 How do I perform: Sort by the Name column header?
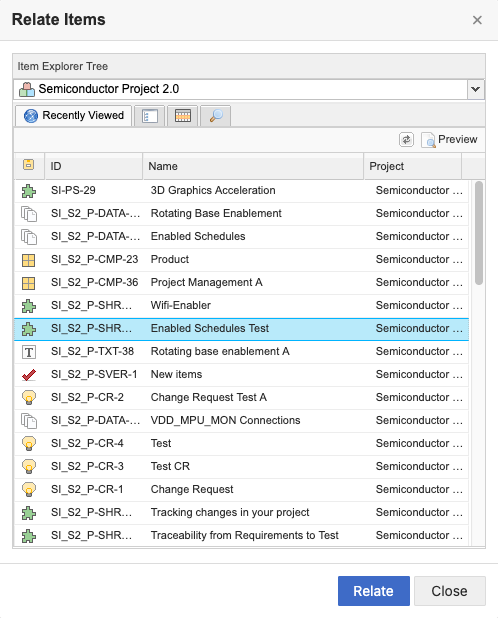coord(253,166)
